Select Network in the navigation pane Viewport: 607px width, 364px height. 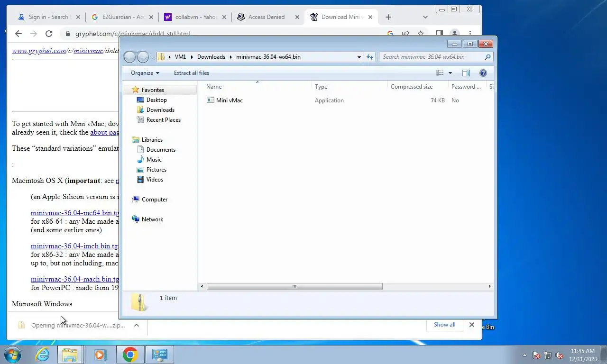tap(152, 219)
